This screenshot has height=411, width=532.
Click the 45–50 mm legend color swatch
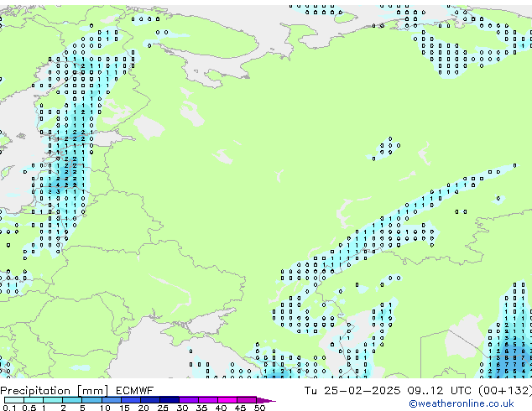tap(247, 400)
